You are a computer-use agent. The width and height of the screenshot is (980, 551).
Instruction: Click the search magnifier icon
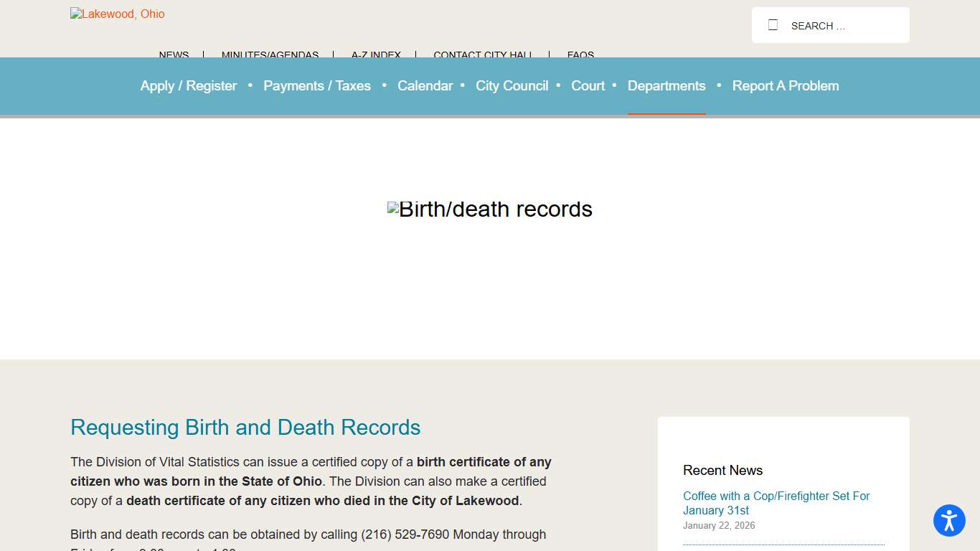773,24
